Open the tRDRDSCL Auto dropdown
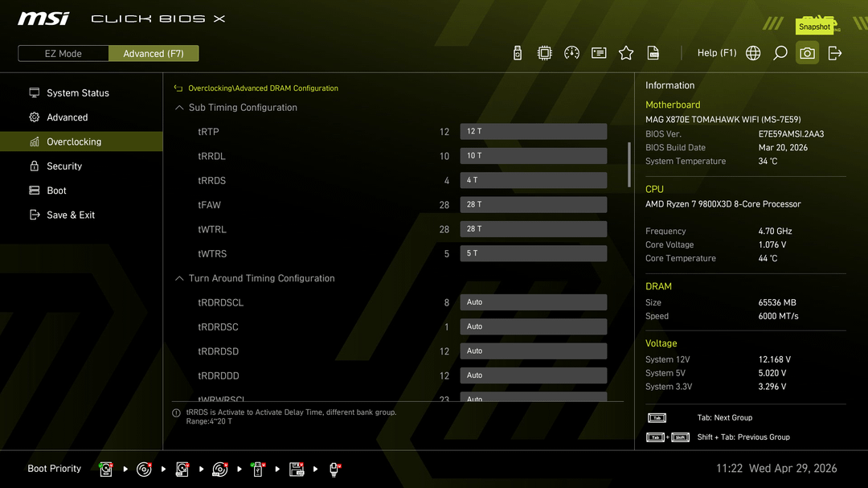Viewport: 868px width, 488px height. [533, 302]
